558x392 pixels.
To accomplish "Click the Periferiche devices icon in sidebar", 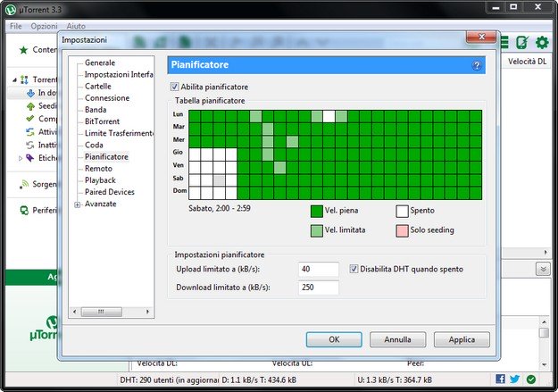I will point(24,211).
